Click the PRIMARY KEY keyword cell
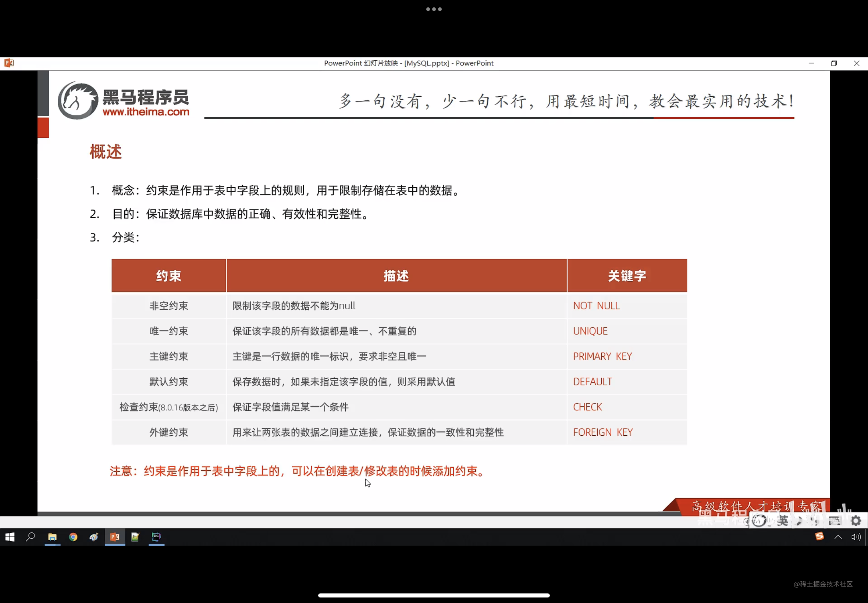Screen dimensions: 868x603 click(x=627, y=356)
